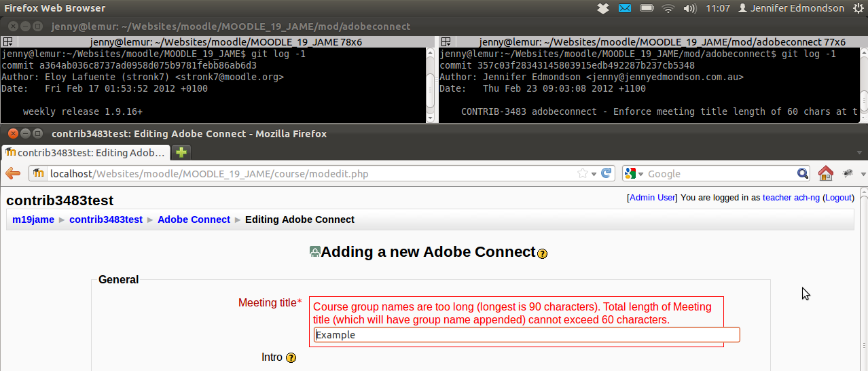The width and height of the screenshot is (868, 371).
Task: Click 'weekly release 1.9.16+' text in left terminal
Action: (x=83, y=111)
